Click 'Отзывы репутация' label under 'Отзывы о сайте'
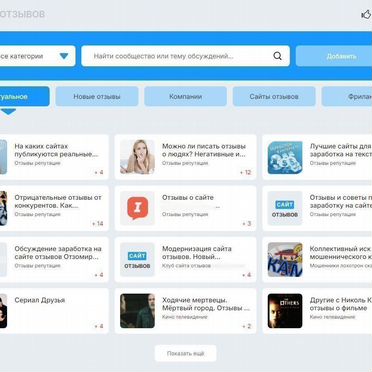 [185, 214]
